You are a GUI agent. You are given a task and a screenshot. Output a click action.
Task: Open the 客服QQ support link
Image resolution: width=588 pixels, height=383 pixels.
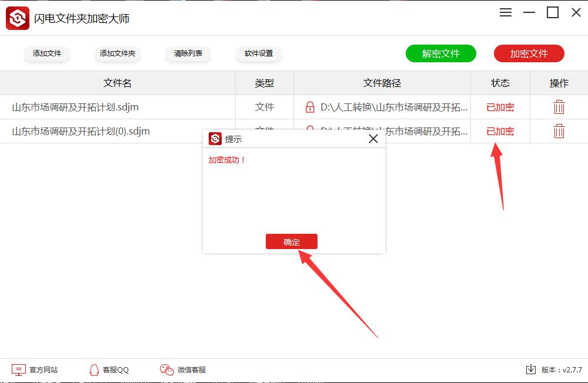point(116,370)
